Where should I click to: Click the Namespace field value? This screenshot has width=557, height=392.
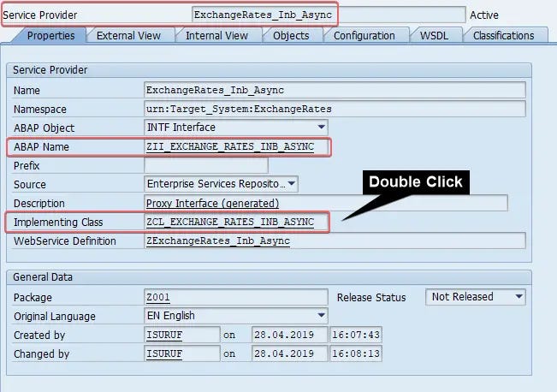pyautogui.click(x=335, y=109)
